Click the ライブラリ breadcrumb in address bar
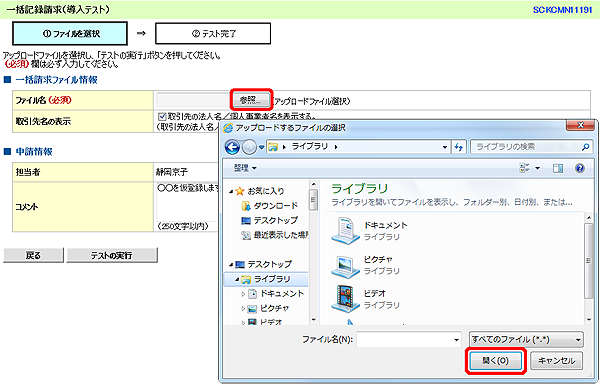Screen dimensions: 600x387 (x=310, y=147)
